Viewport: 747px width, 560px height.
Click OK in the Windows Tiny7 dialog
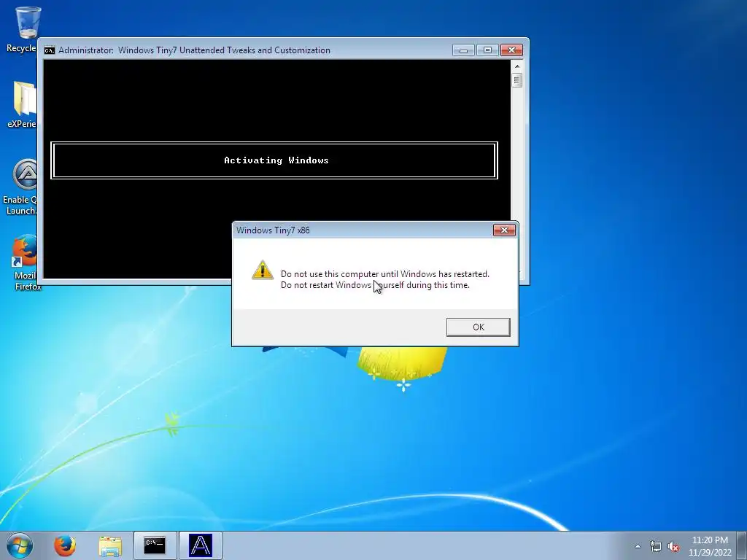point(478,327)
